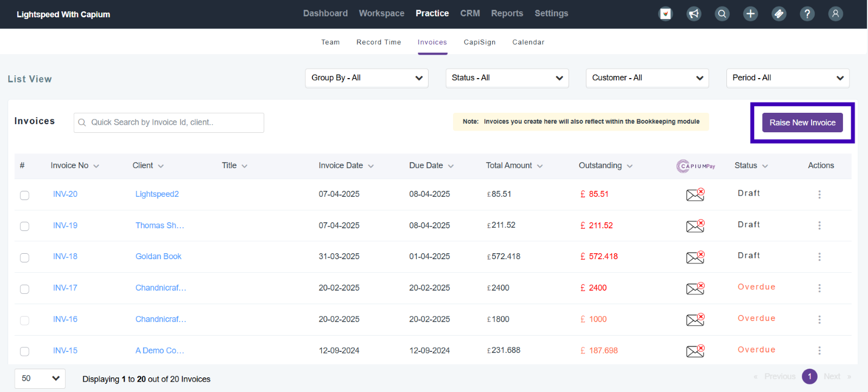Open invoice INV-20 link
Screen dimensions: 868x392
point(65,194)
